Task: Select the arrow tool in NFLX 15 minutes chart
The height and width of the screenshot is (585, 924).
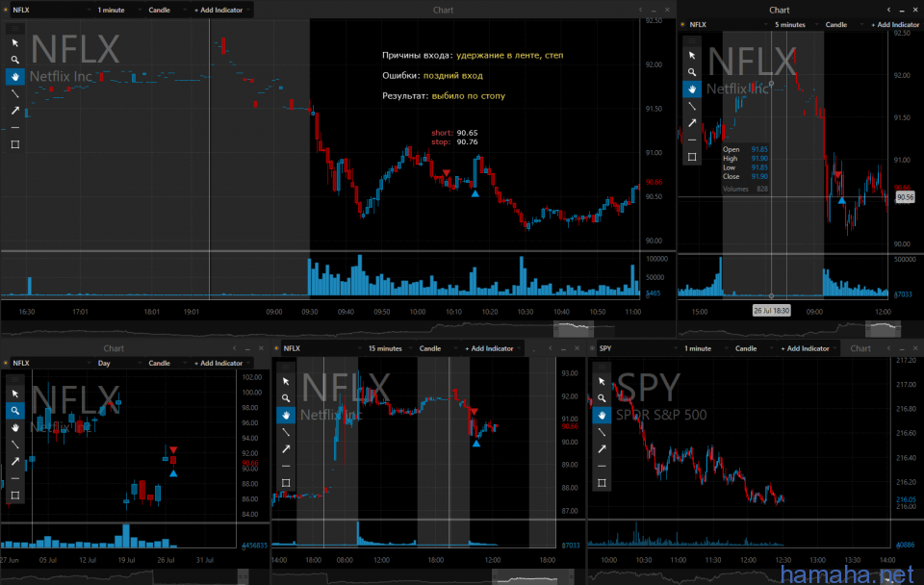Action: [x=286, y=449]
